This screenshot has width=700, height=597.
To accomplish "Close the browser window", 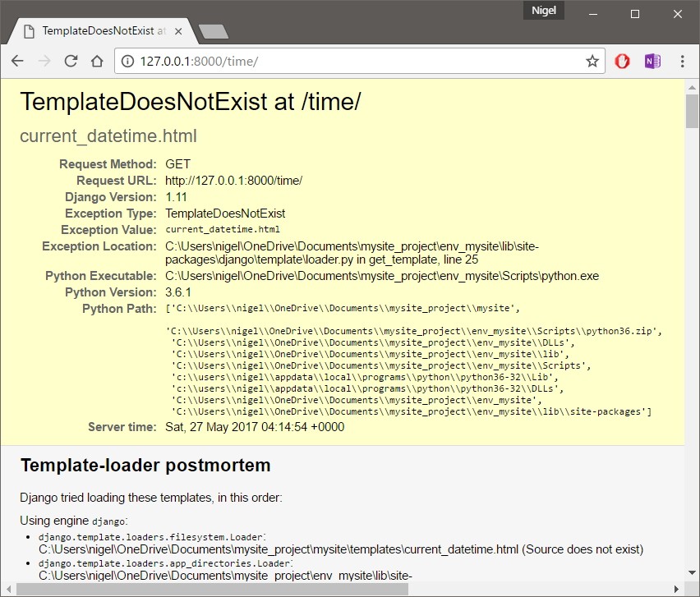I will [x=677, y=14].
